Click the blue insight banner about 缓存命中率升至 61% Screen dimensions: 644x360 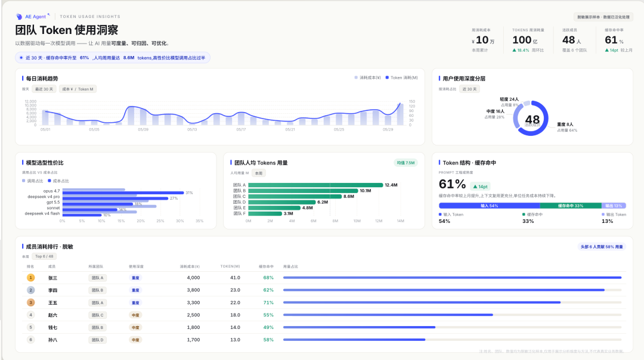coord(113,58)
